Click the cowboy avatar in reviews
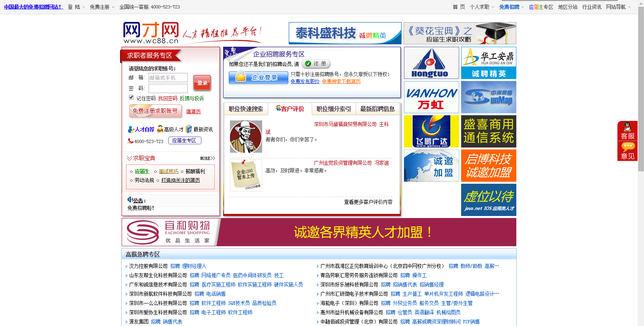This screenshot has height=326, width=644. [x=246, y=137]
